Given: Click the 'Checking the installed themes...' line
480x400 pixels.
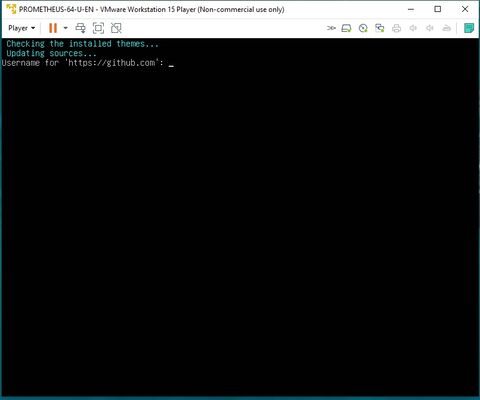Looking at the screenshot, I should (x=82, y=44).
